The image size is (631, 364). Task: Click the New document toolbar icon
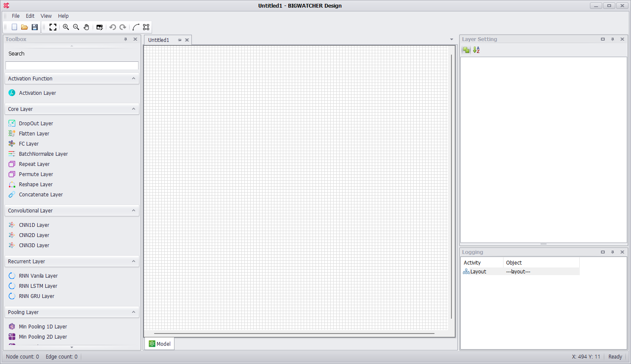point(14,27)
